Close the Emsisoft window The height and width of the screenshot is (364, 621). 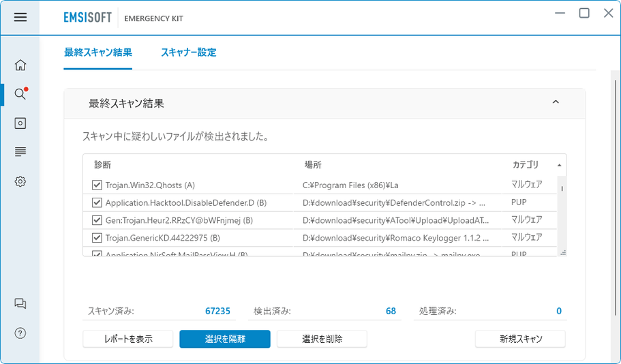608,13
